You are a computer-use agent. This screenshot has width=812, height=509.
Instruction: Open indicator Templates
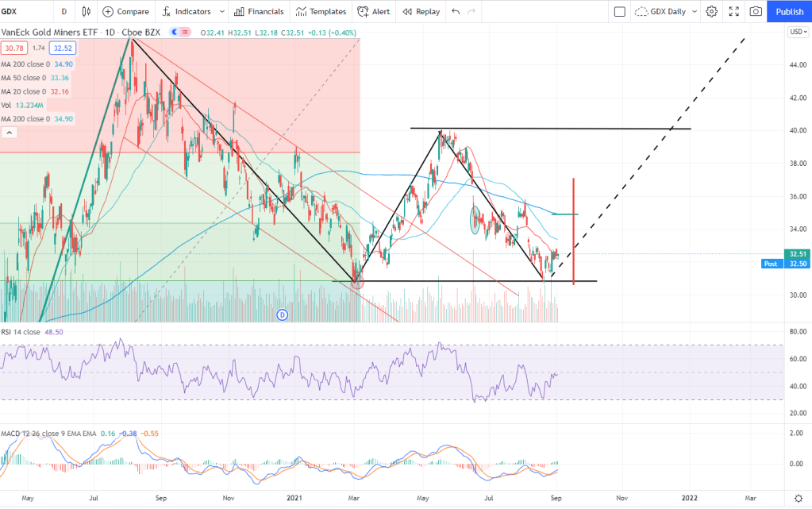coord(321,12)
